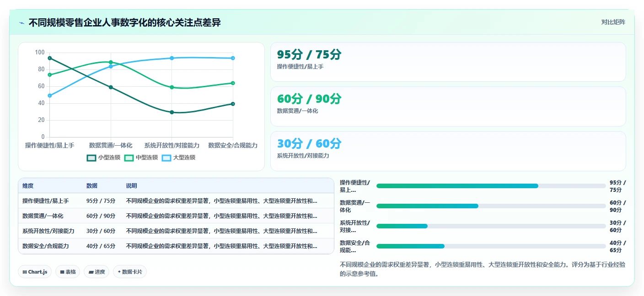The image size is (644, 296).
Task: Click the 95分 / 75分 data card
Action: coord(448,62)
